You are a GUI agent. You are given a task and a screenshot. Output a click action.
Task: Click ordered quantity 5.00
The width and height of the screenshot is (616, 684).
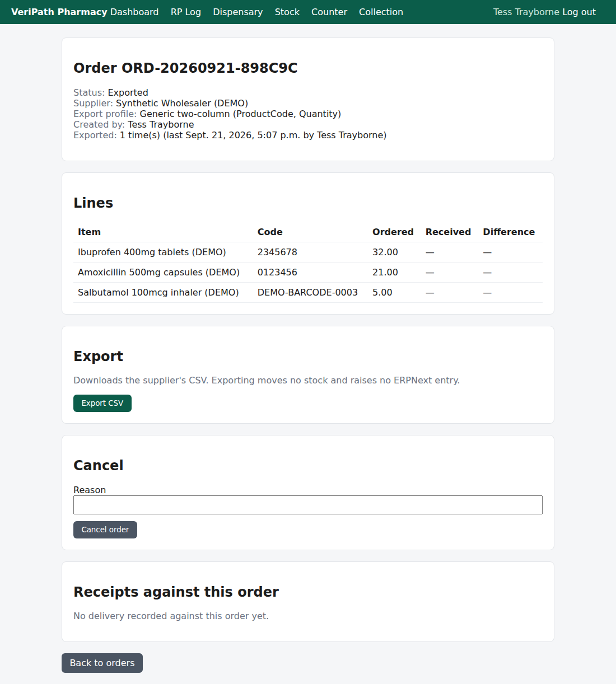[x=382, y=292]
